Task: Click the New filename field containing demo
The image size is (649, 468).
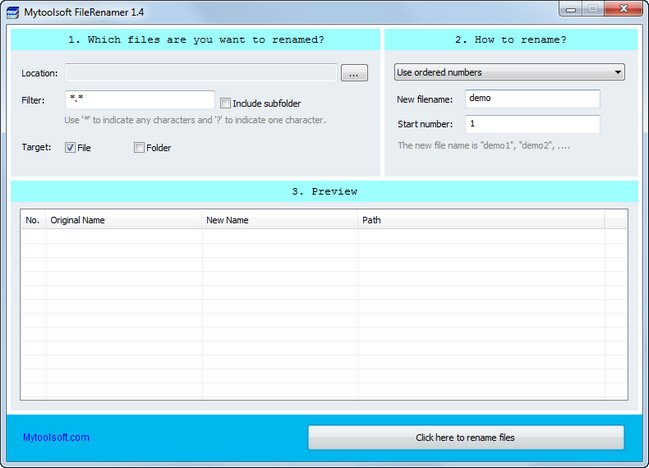Action: click(x=532, y=99)
